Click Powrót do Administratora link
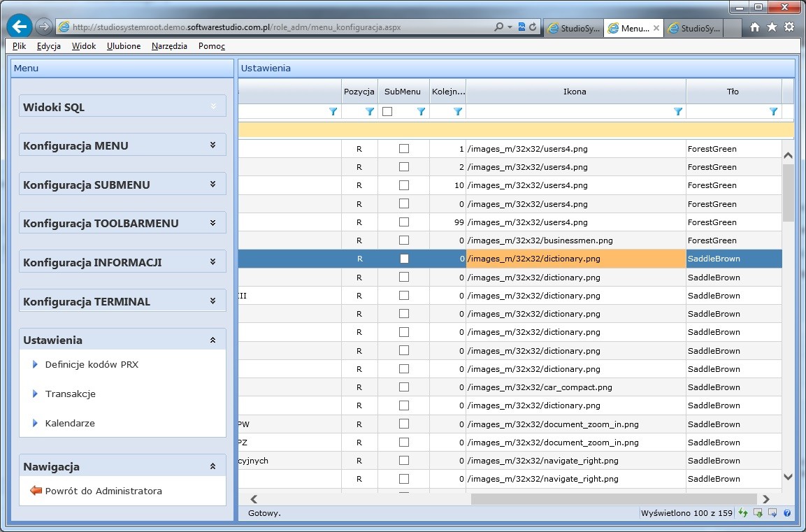 (x=103, y=491)
